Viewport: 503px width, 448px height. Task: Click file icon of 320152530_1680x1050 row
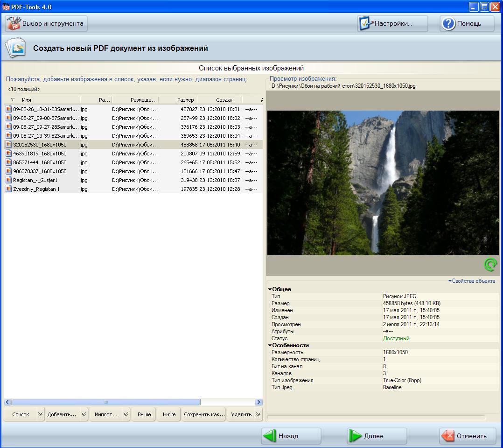point(9,145)
